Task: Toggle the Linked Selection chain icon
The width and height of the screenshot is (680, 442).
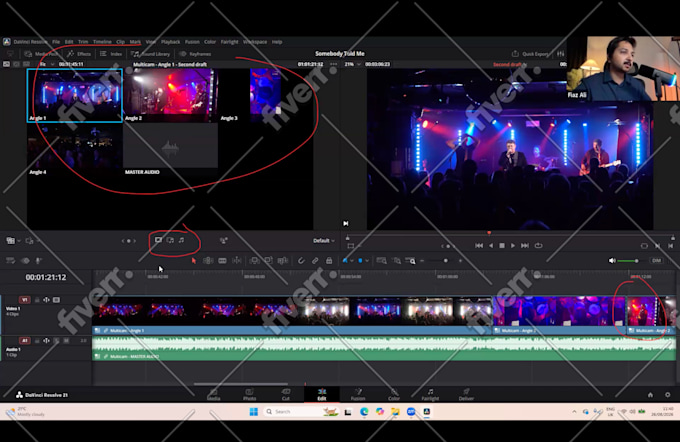Action: click(315, 261)
